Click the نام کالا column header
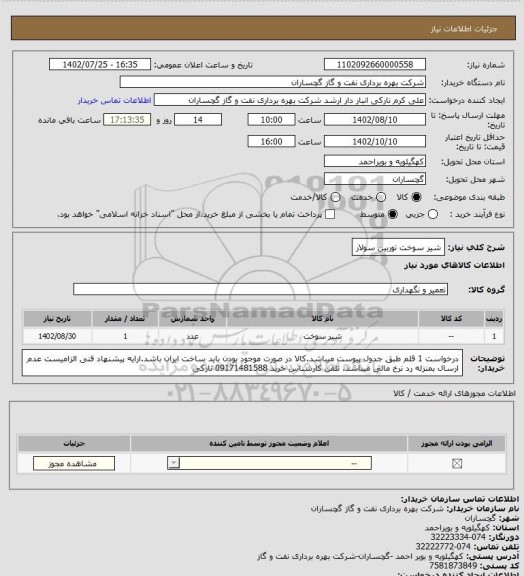This screenshot has height=576, width=524. point(322,318)
